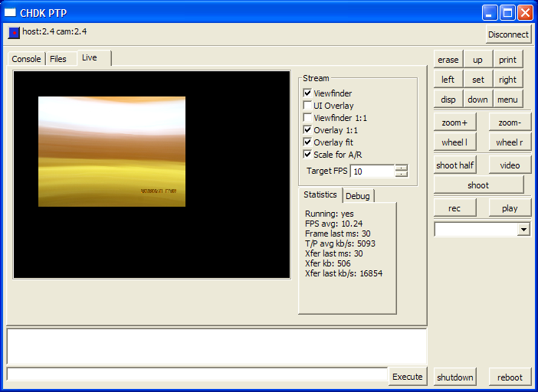
Task: Click the command input field beside Execute
Action: [197, 374]
